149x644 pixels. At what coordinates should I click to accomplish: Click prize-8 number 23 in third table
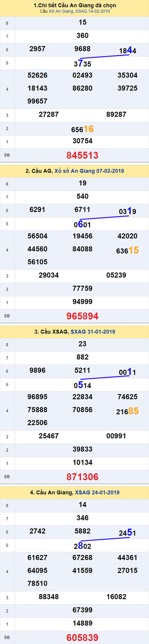[82, 344]
